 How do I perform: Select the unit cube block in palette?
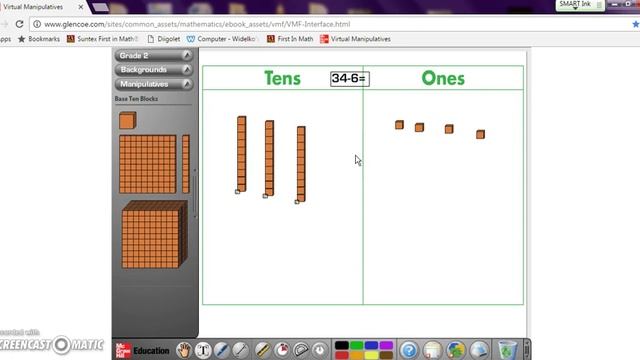(x=127, y=121)
